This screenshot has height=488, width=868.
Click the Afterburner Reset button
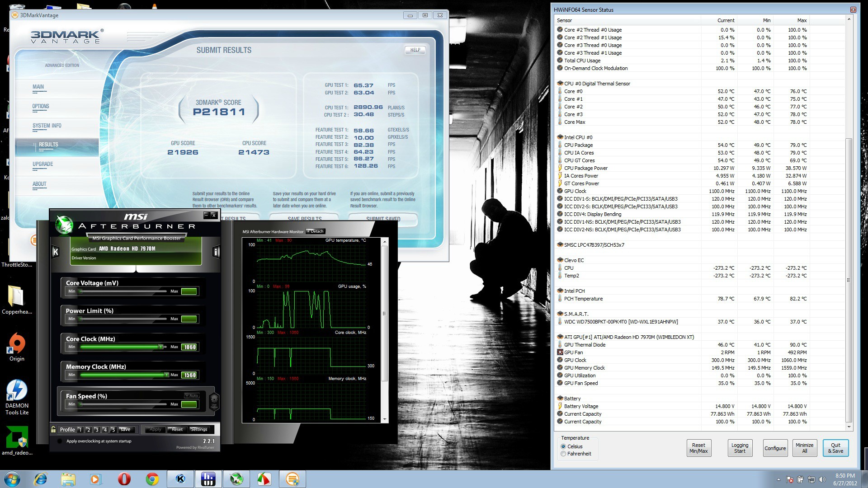177,430
